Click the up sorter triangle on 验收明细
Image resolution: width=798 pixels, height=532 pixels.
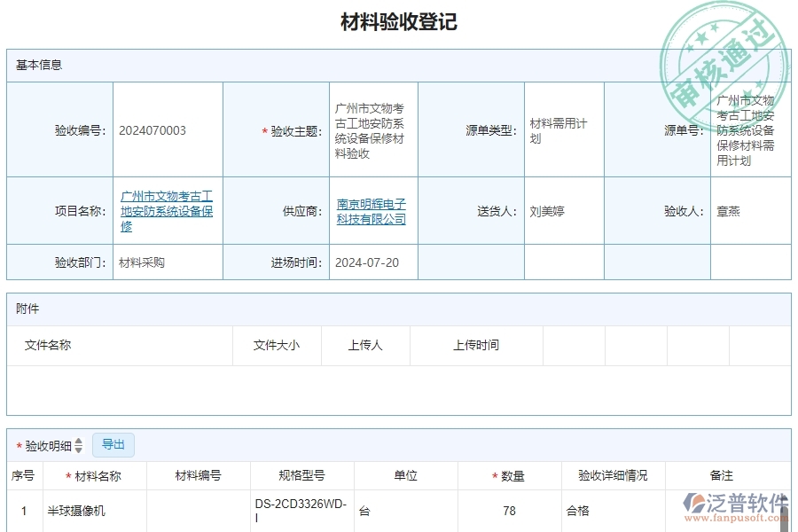click(79, 441)
